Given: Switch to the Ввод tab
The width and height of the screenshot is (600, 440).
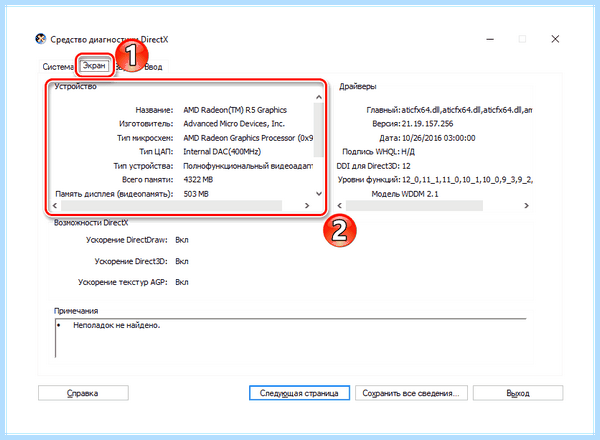Looking at the screenshot, I should [x=153, y=67].
